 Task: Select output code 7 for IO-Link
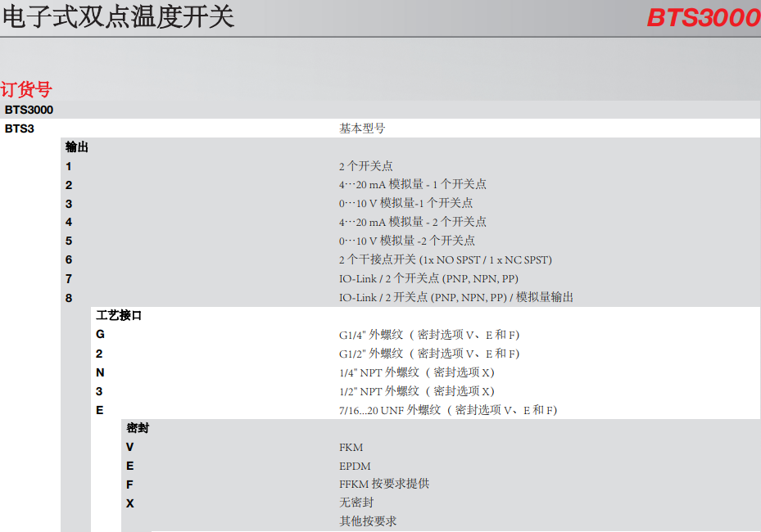[69, 279]
